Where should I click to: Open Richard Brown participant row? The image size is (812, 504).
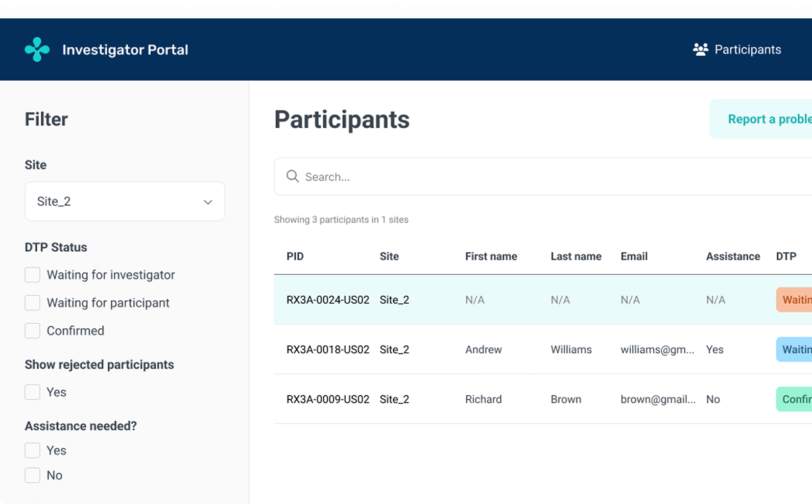[543, 399]
